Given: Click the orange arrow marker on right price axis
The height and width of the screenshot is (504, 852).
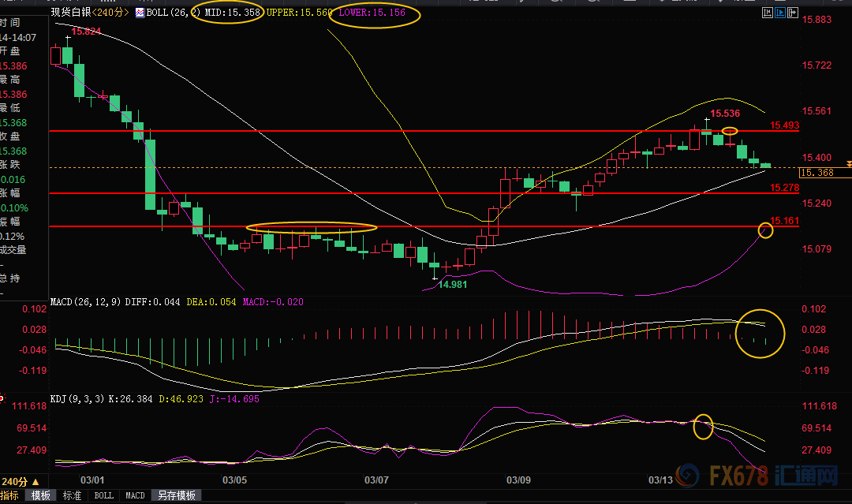Looking at the screenshot, I should click(848, 164).
